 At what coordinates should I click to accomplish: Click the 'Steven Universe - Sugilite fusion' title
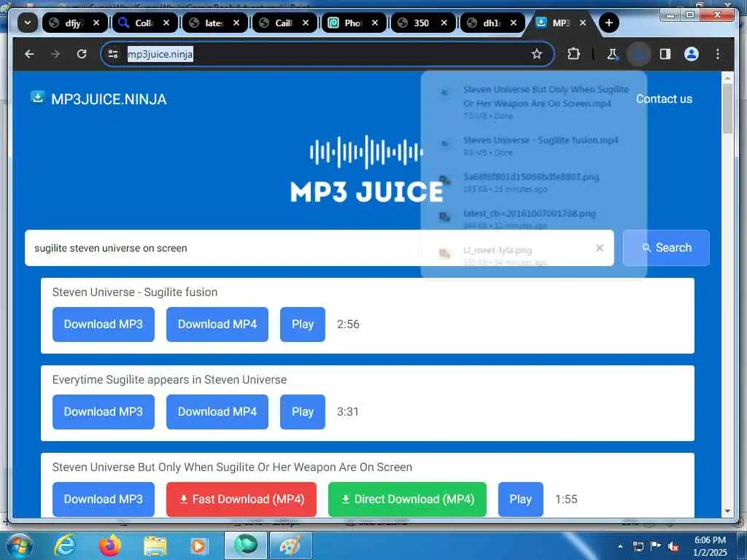coord(135,292)
